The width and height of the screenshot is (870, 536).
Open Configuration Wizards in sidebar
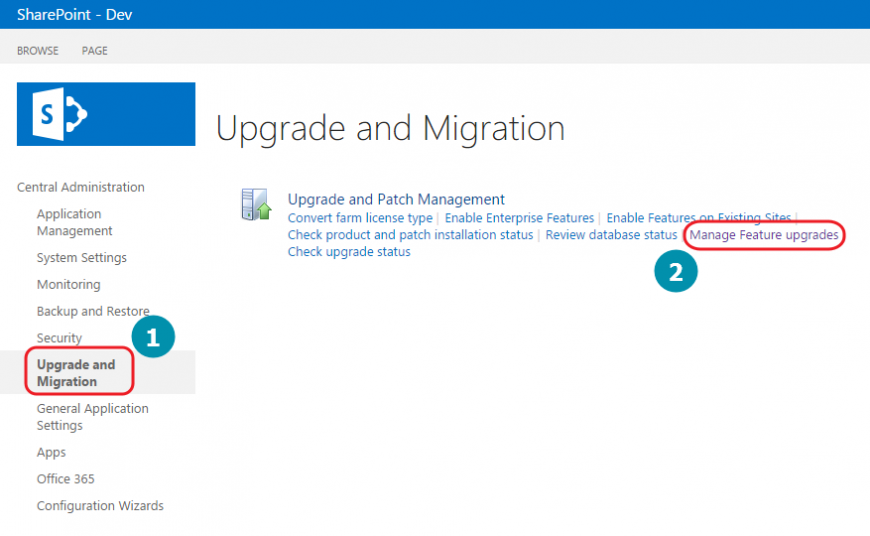[100, 505]
